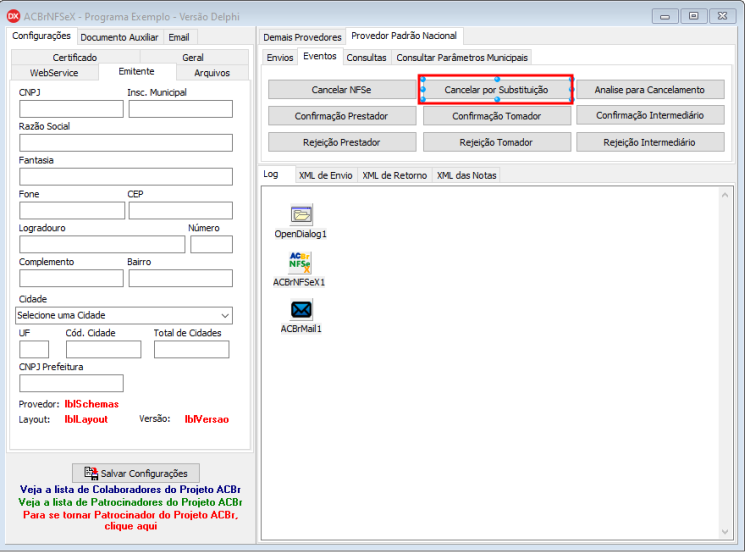Screen dimensions: 750x554
Task: Click the tornar Patrocinador clique aqui link
Action: (131, 521)
